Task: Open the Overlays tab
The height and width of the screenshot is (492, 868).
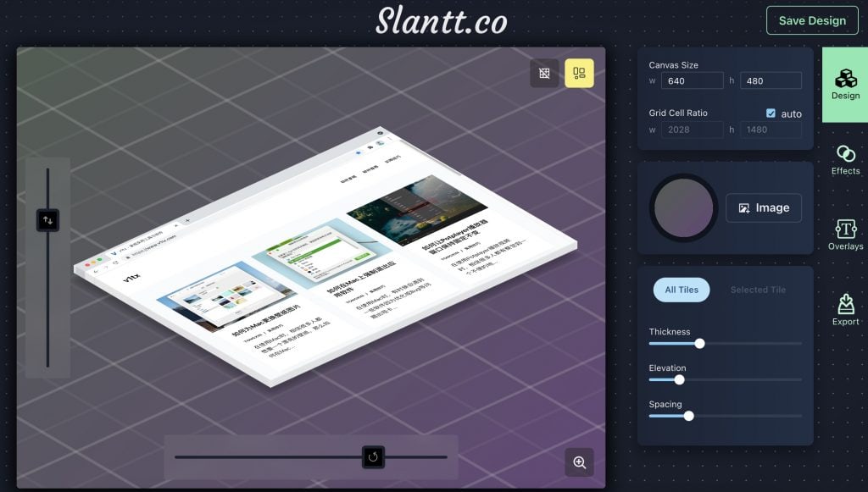Action: point(845,235)
